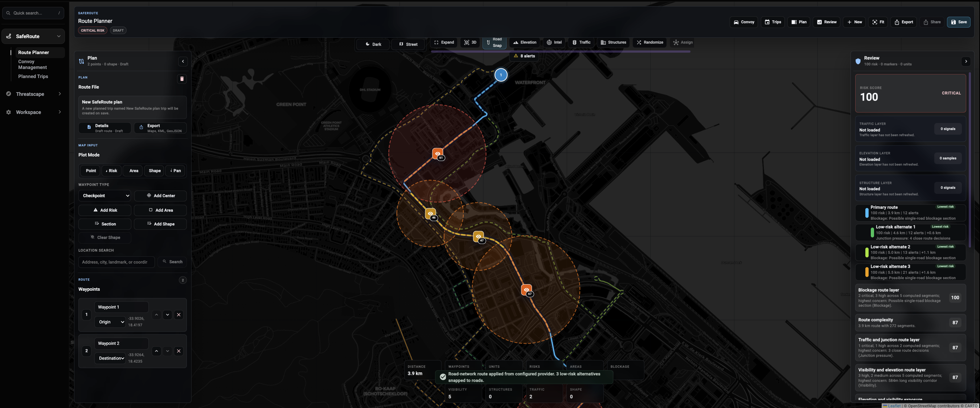Viewport: 980px width, 408px height.
Task: Open Waypoint 2 Destination type dropdown
Action: click(x=110, y=358)
